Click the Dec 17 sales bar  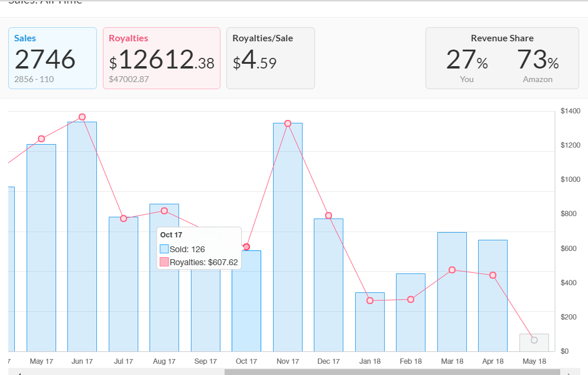click(x=329, y=283)
